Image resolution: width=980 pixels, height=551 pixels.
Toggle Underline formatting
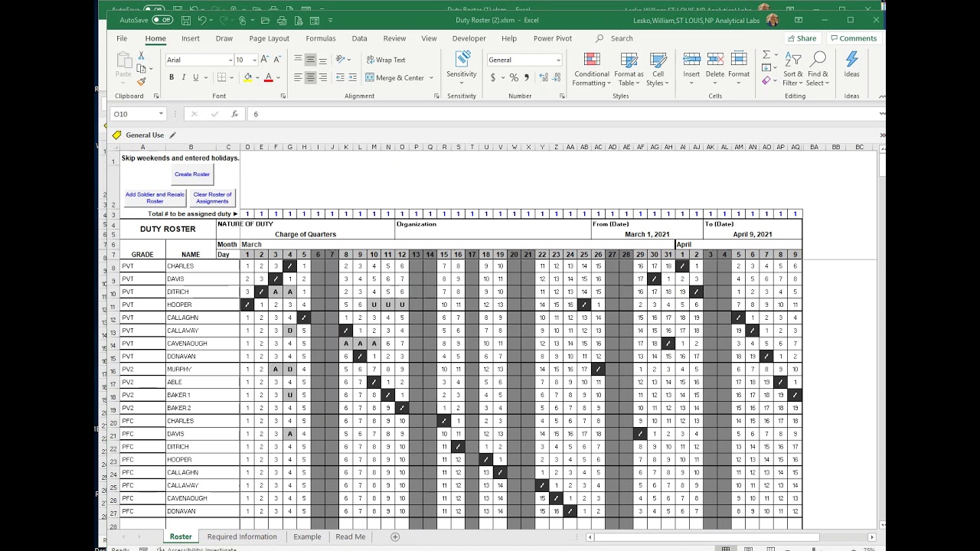(196, 77)
